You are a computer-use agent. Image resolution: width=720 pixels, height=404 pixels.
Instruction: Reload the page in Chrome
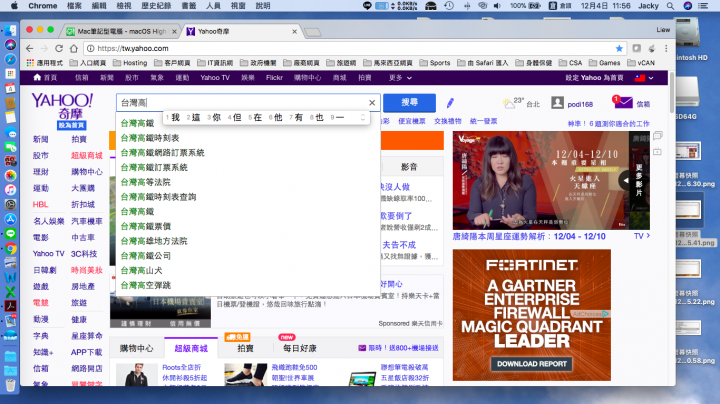click(59, 48)
